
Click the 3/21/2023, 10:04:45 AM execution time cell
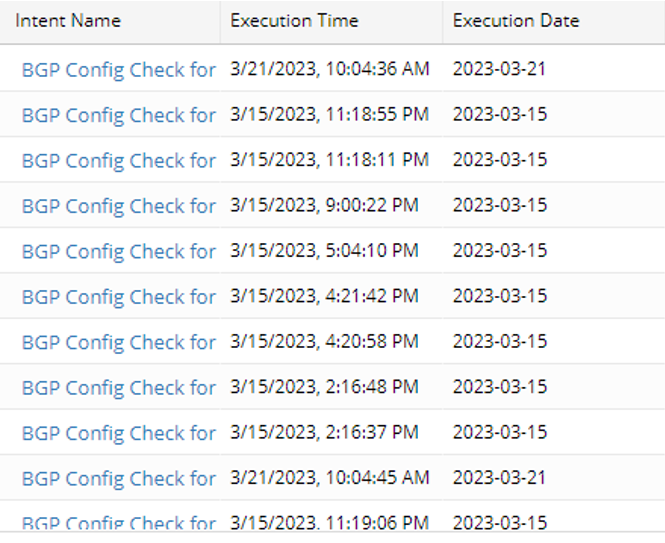[329, 478]
